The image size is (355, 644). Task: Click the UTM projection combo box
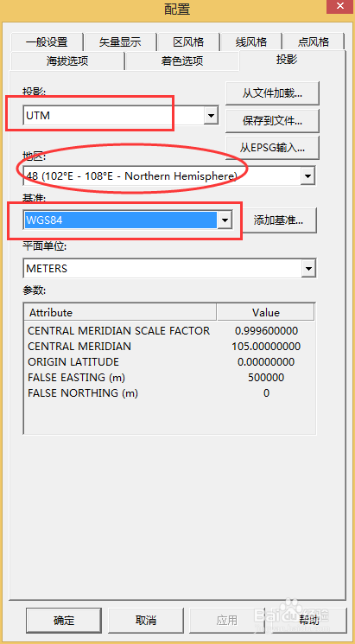point(121,116)
